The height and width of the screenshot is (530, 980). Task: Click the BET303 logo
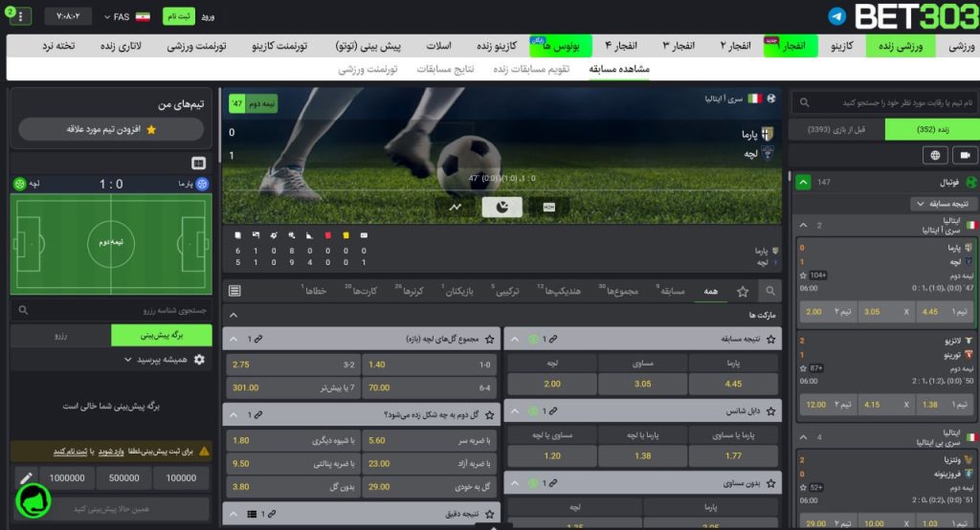point(916,17)
